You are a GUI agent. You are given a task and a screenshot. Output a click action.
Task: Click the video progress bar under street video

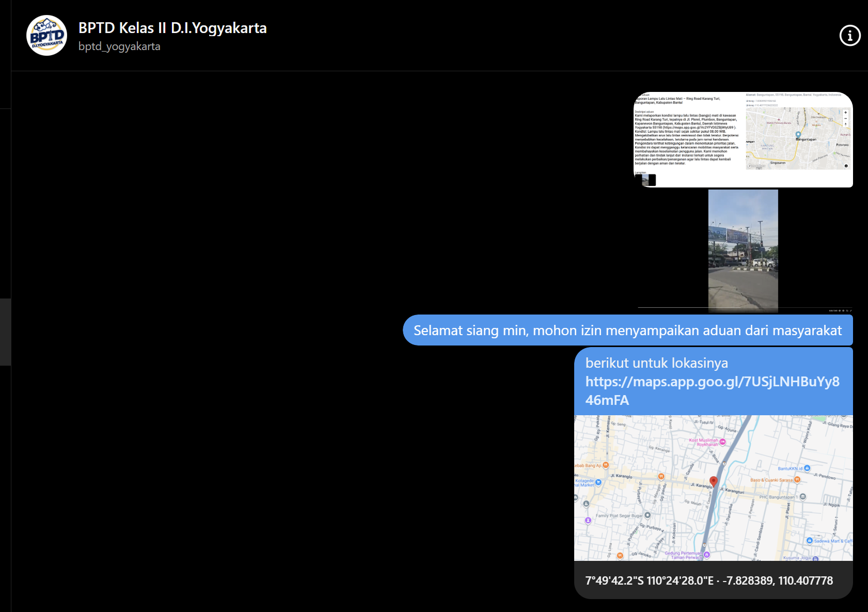click(733, 308)
